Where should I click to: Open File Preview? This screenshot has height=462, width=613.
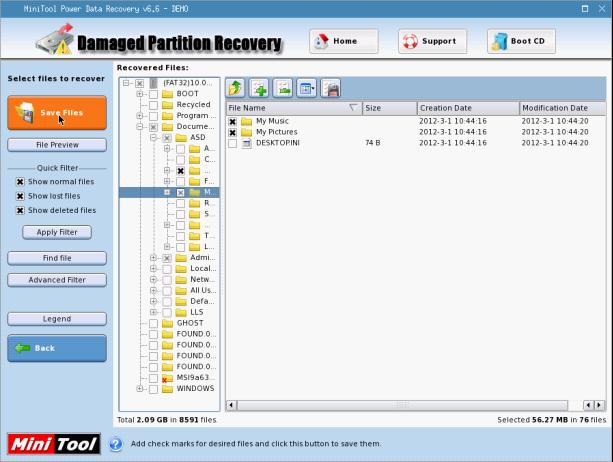tap(57, 145)
